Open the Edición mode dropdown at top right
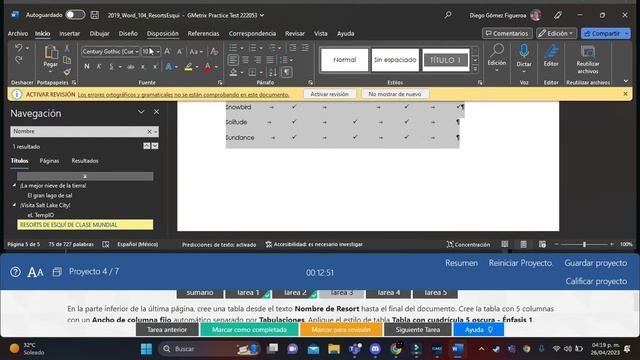Viewport: 640px width, 360px height. click(x=556, y=33)
